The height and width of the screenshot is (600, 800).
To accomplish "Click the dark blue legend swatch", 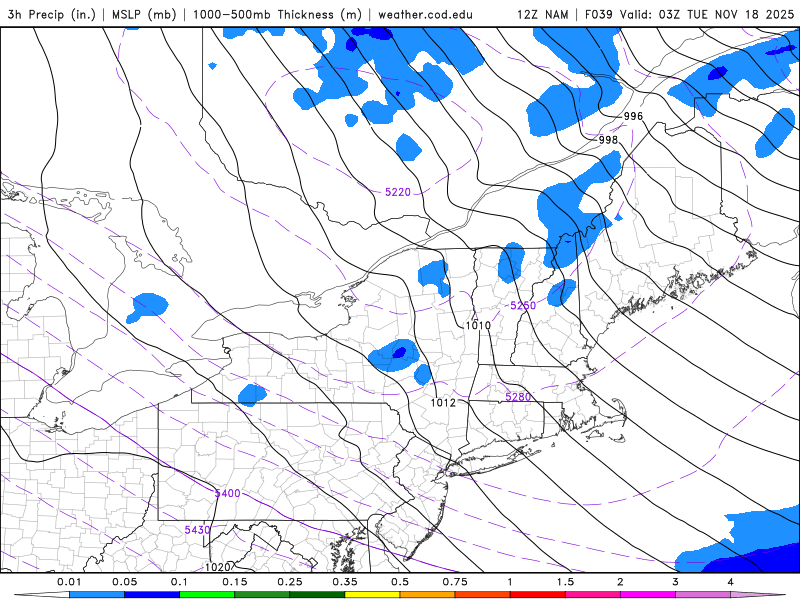I will coord(152,595).
